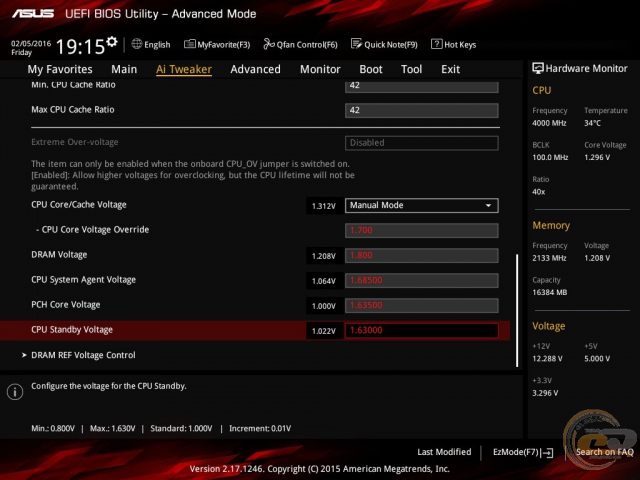Open the My Favorites tab
Image resolution: width=640 pixels, height=480 pixels.
(x=60, y=69)
